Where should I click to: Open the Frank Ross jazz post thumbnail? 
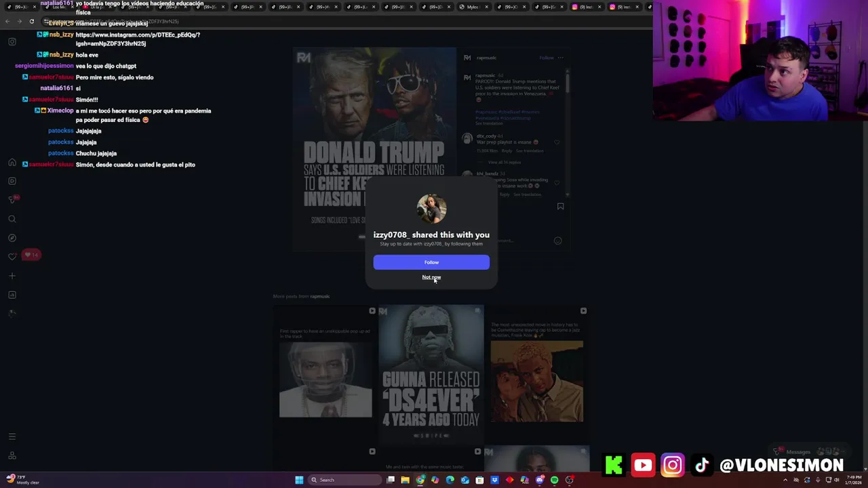click(537, 373)
